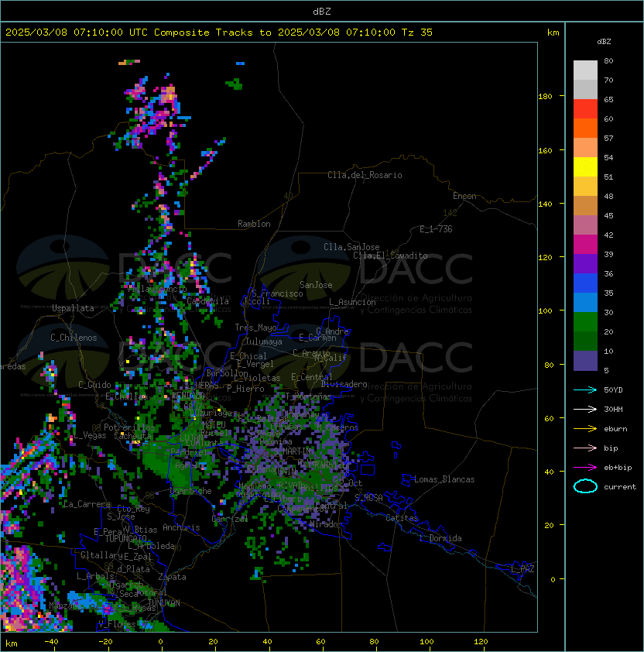Click the Uspallata place label
The width and height of the screenshot is (644, 652).
pyautogui.click(x=73, y=308)
